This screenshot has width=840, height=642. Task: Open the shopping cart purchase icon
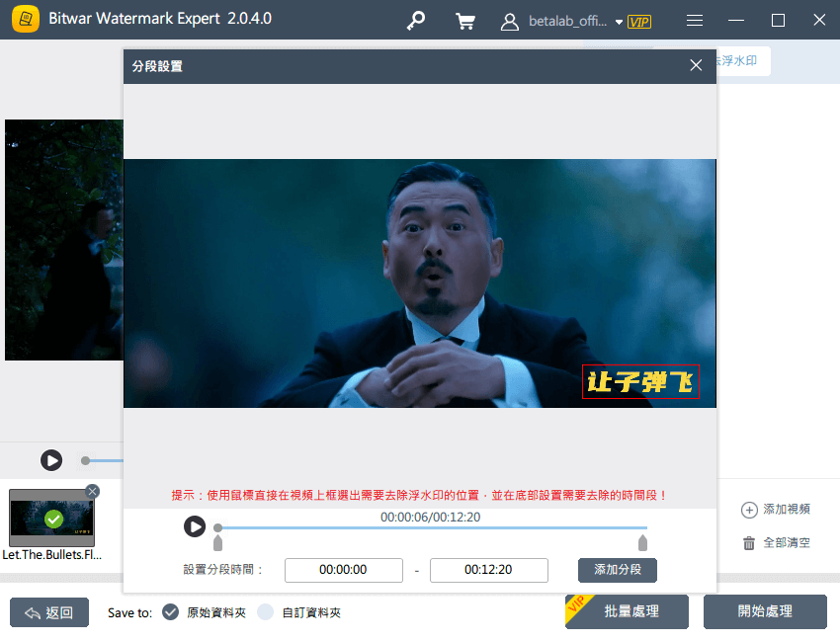[x=465, y=21]
